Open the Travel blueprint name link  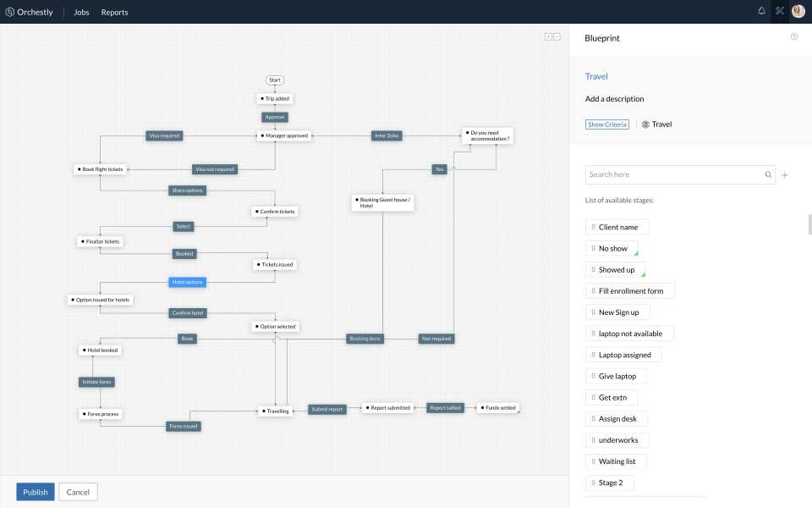point(596,76)
